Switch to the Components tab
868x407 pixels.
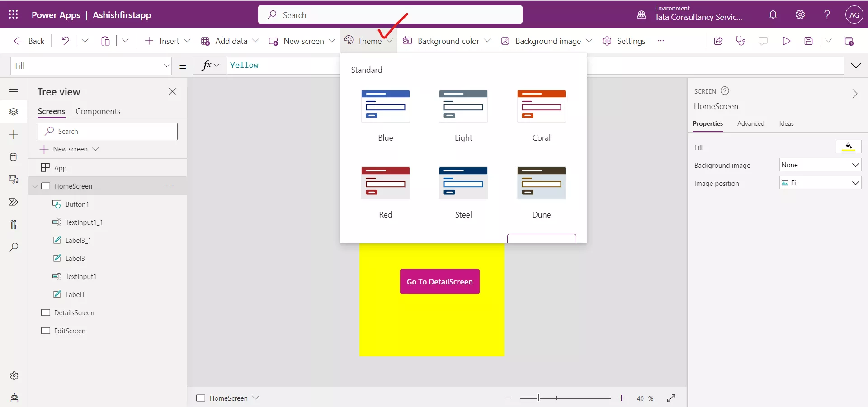(x=99, y=111)
